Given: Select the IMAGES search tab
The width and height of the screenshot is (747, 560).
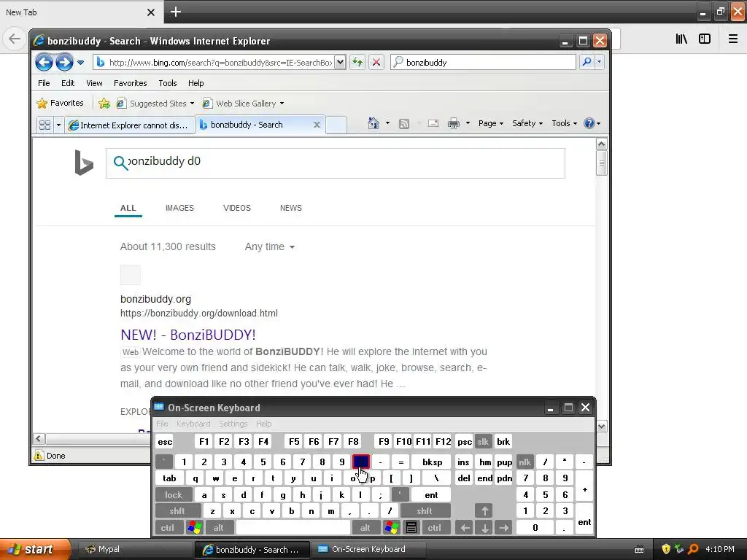Looking at the screenshot, I should 179,208.
